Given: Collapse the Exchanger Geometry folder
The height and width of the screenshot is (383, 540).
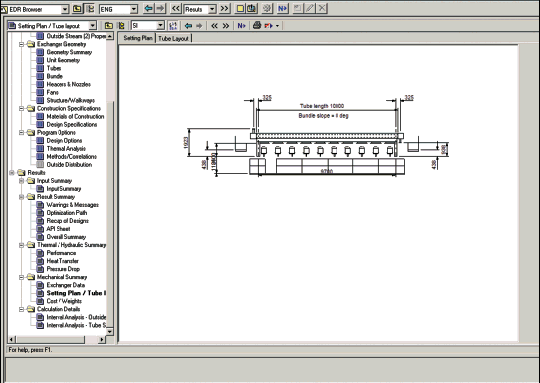Looking at the screenshot, I should tap(21, 44).
